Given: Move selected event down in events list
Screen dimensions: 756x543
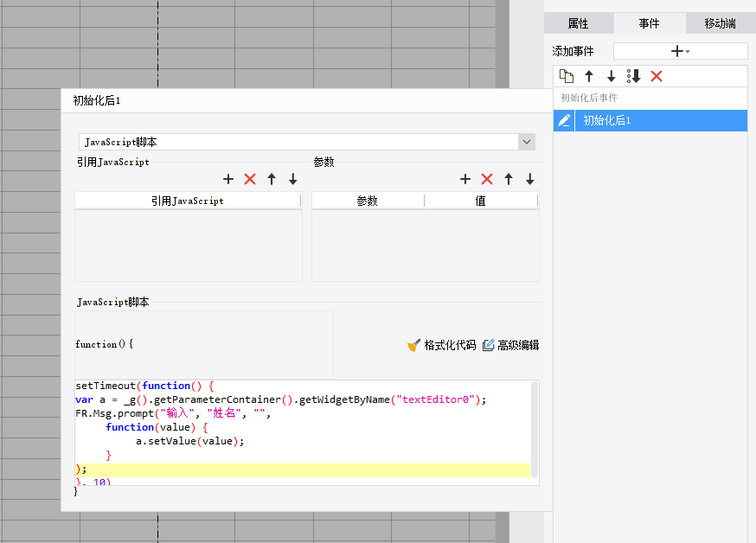Looking at the screenshot, I should tap(611, 76).
